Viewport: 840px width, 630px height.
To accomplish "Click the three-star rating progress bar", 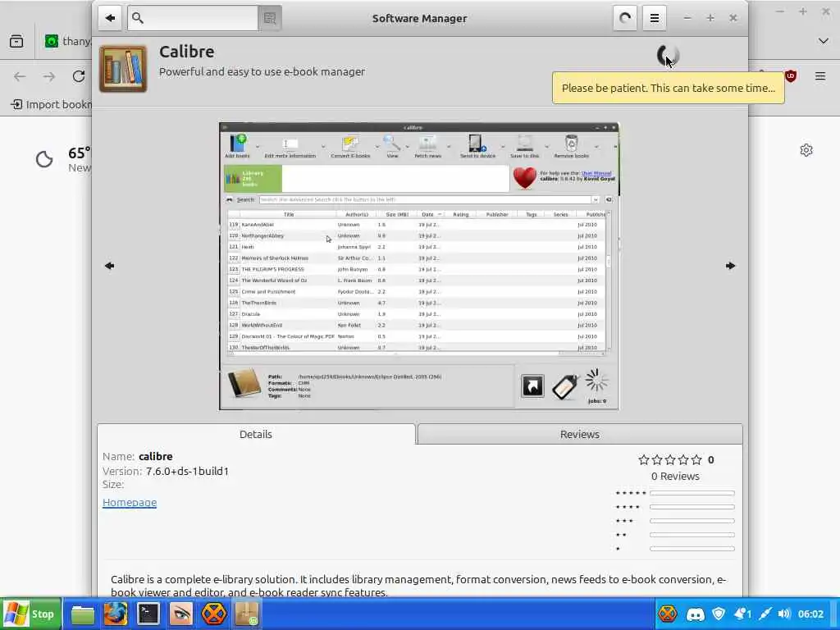I will tap(692, 521).
